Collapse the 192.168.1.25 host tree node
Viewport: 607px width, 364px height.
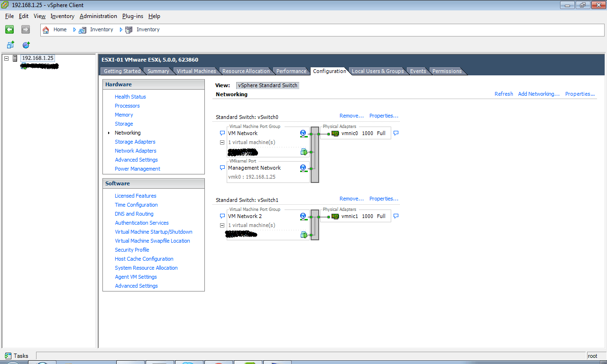[7, 58]
